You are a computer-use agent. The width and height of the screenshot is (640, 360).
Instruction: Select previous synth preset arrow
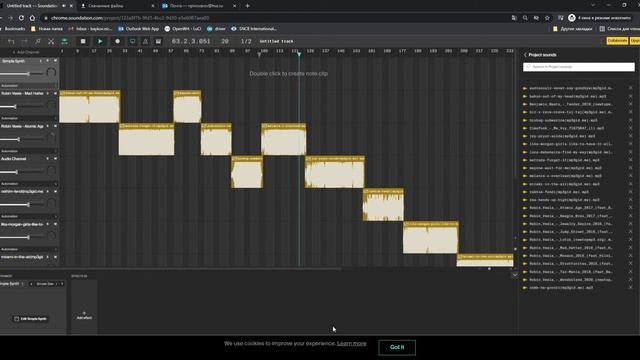(x=31, y=284)
